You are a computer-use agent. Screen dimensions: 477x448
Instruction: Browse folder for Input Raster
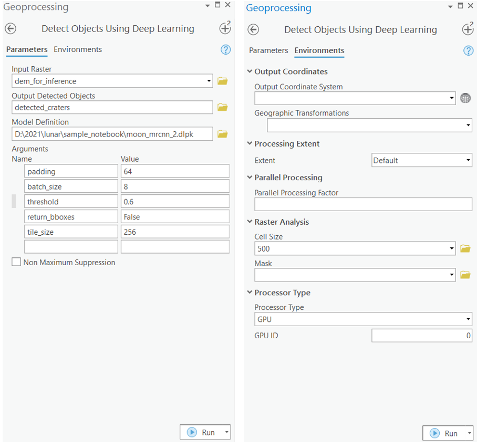(x=222, y=81)
